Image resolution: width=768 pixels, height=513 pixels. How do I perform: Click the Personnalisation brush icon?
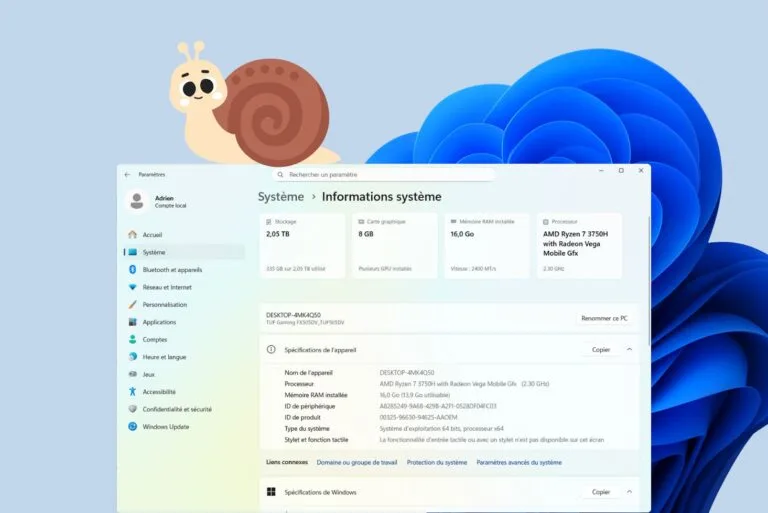click(132, 305)
